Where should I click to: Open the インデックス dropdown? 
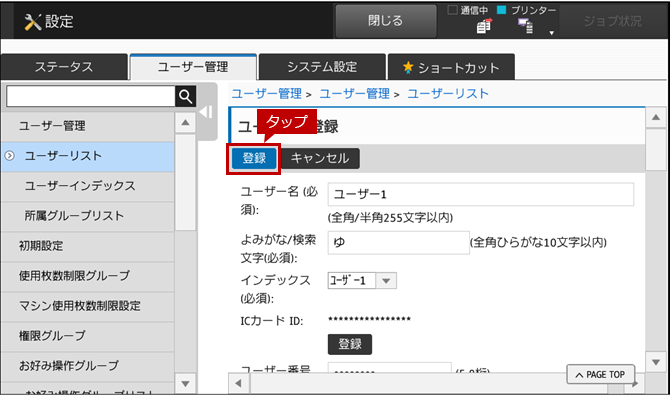coord(362,281)
